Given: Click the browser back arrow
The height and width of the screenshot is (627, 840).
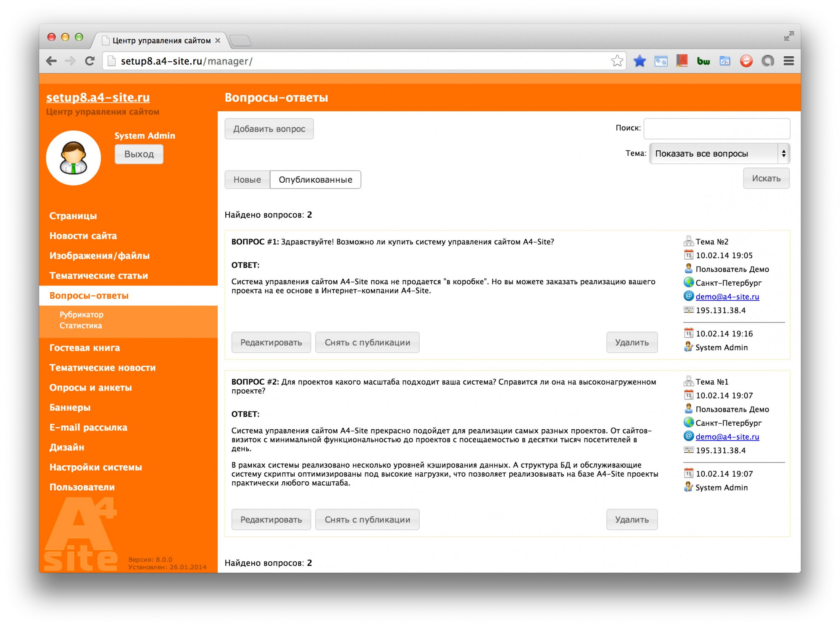Looking at the screenshot, I should click(51, 61).
